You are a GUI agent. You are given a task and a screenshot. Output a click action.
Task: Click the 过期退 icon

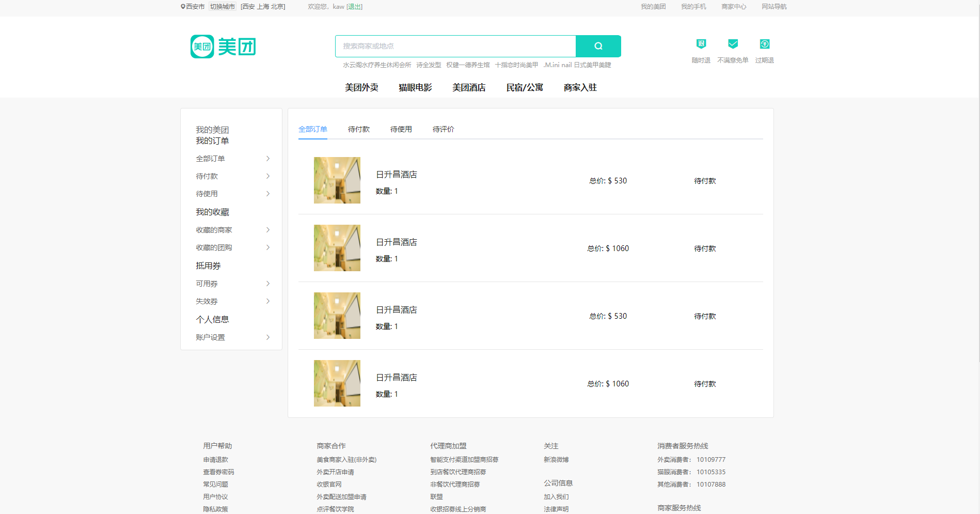[765, 44]
